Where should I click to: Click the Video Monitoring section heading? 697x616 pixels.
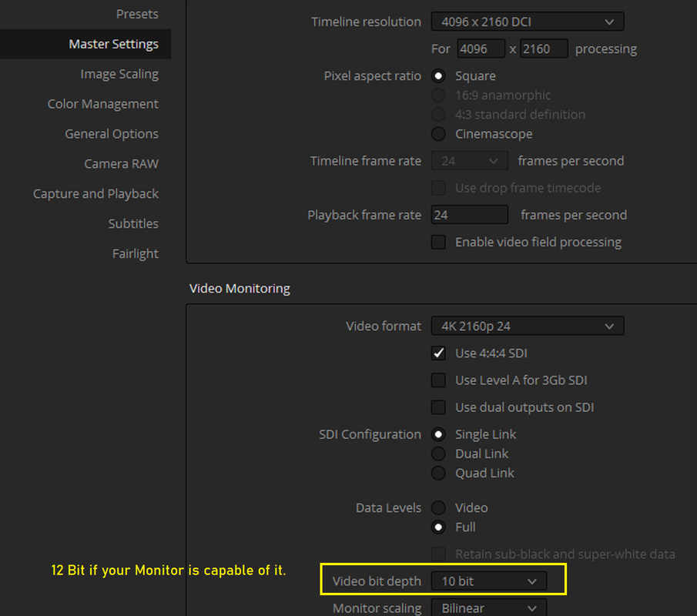click(240, 289)
